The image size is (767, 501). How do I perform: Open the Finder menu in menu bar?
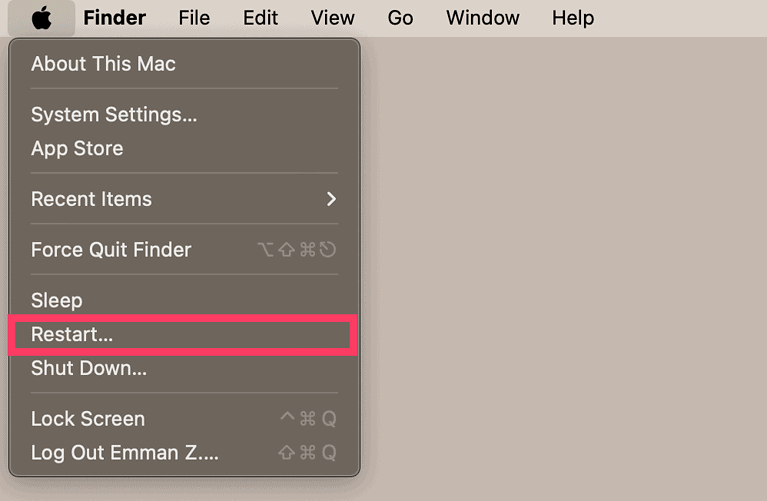pyautogui.click(x=114, y=18)
